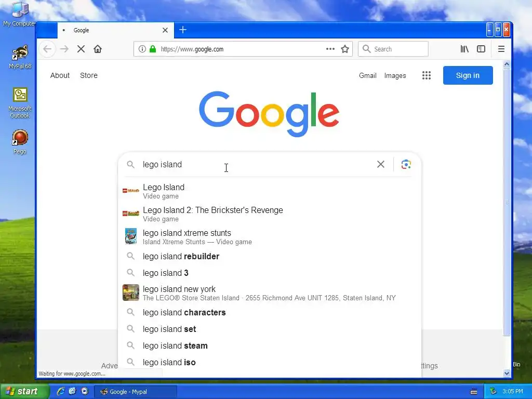Select Lego Island 2 Brickster's Revenge suggestion
The image size is (532, 399).
[x=270, y=214]
